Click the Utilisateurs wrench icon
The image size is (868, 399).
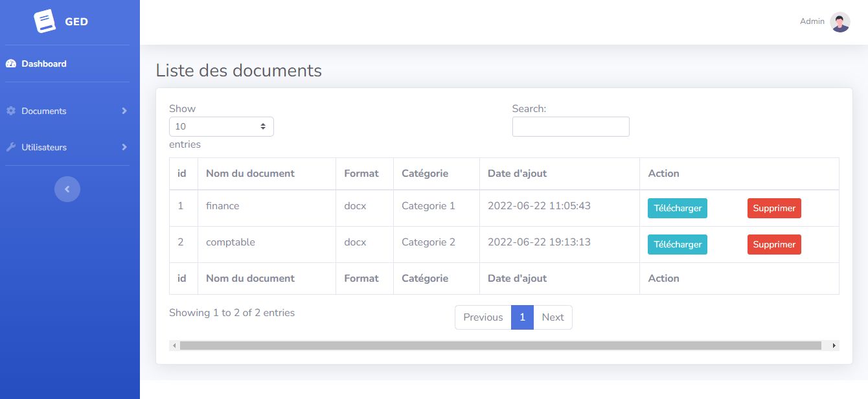point(11,147)
